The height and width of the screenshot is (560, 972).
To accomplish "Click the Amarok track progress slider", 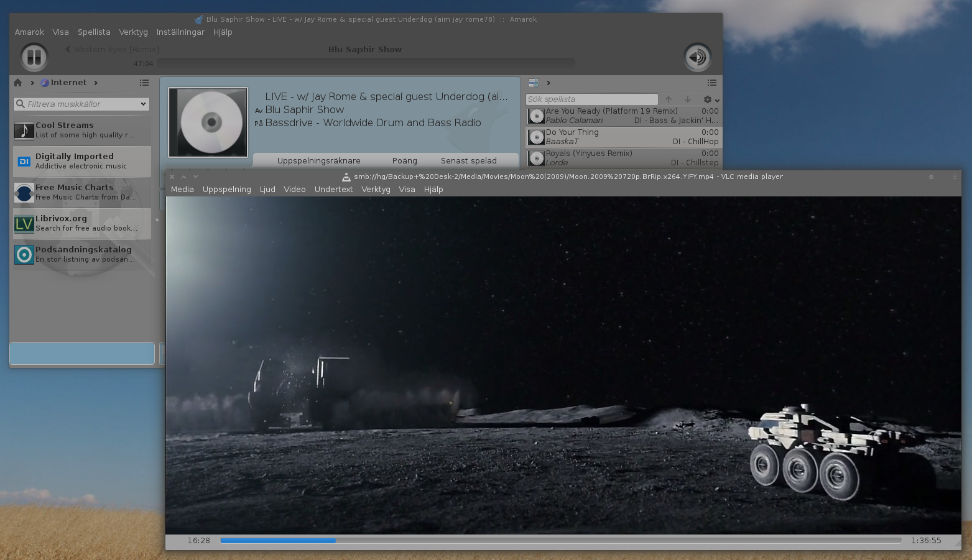I will (x=366, y=63).
